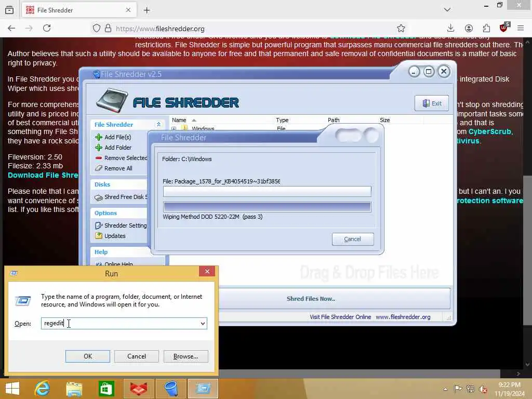Click the File Shredder taskbar icon
The image size is (532, 399).
pos(170,389)
